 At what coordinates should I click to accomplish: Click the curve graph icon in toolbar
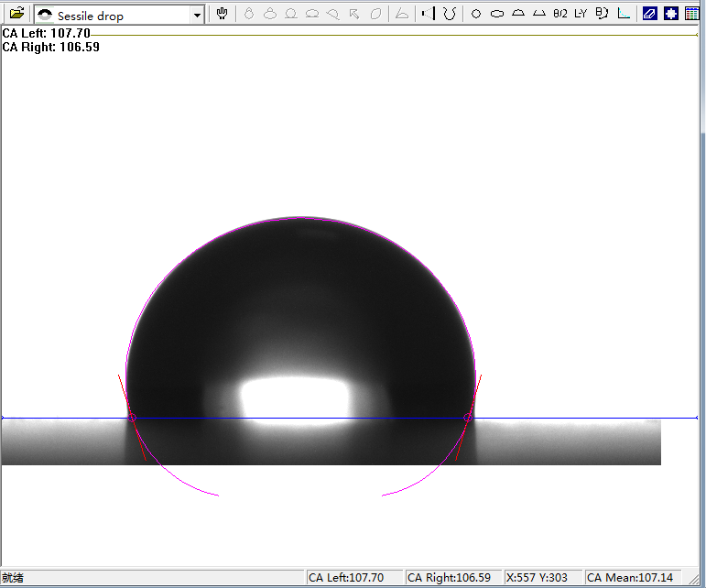624,14
